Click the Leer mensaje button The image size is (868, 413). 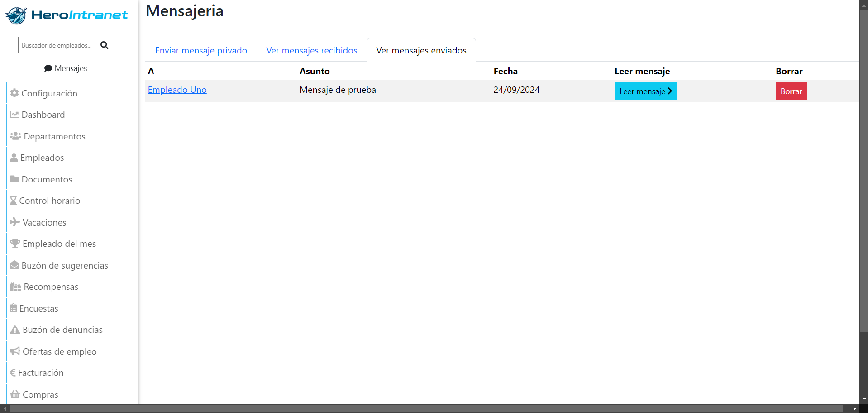pyautogui.click(x=646, y=91)
